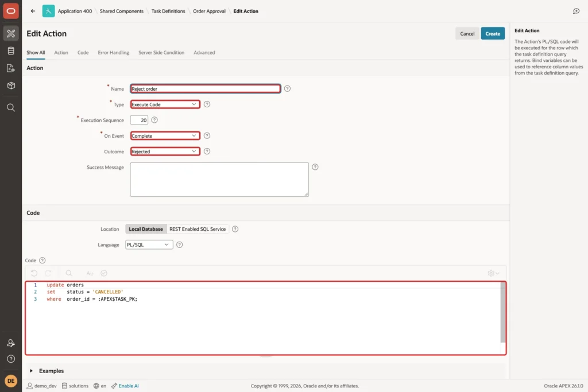Image resolution: width=588 pixels, height=392 pixels.
Task: Click the teal application icon in breadcrumb
Action: click(x=48, y=11)
